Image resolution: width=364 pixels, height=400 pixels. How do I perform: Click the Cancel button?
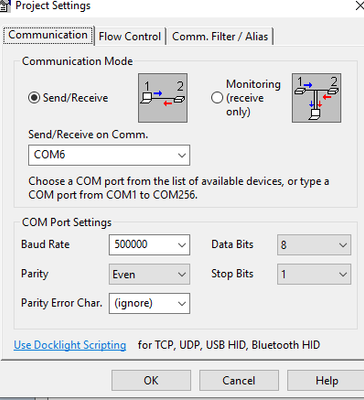pos(239,380)
